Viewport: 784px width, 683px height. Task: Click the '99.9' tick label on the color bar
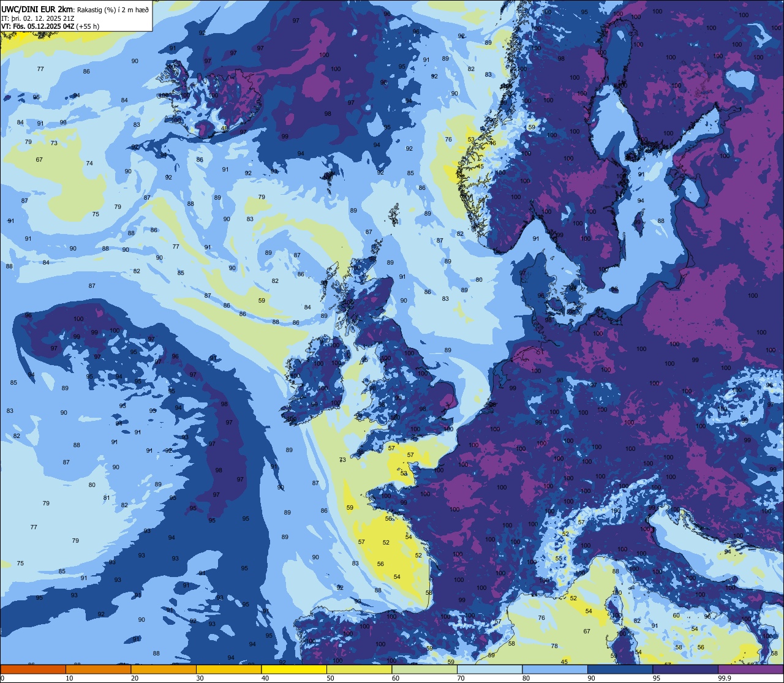click(725, 678)
